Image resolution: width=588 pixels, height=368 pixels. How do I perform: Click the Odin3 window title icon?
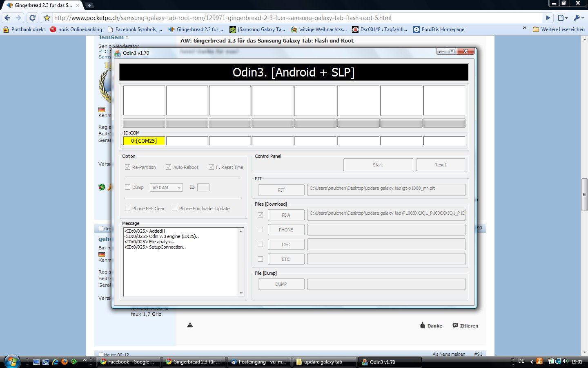coord(118,53)
